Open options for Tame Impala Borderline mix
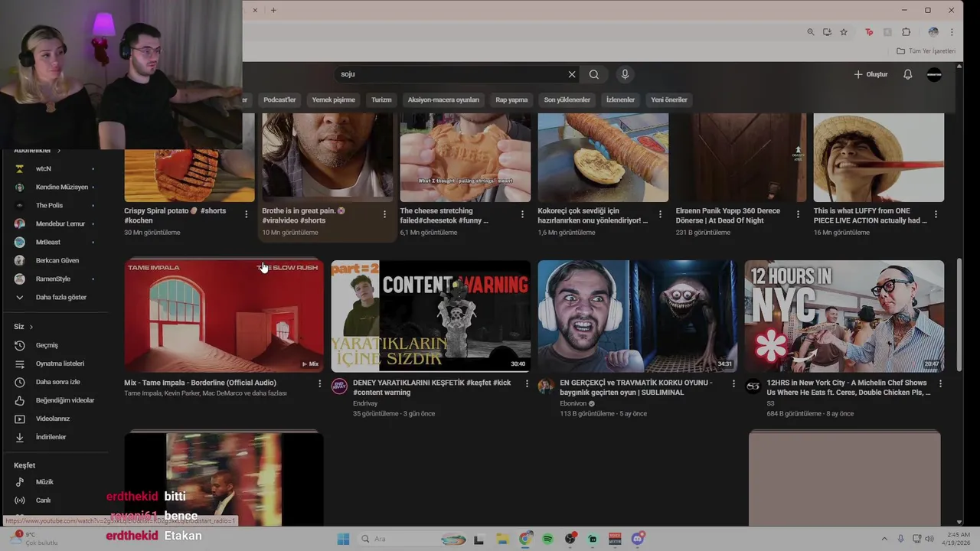Screen dimensions: 980x551 point(320,383)
